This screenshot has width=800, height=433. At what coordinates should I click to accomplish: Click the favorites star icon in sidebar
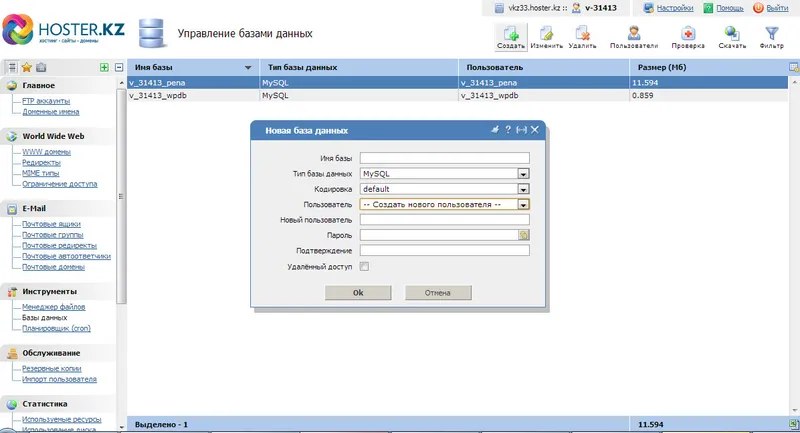tap(27, 67)
